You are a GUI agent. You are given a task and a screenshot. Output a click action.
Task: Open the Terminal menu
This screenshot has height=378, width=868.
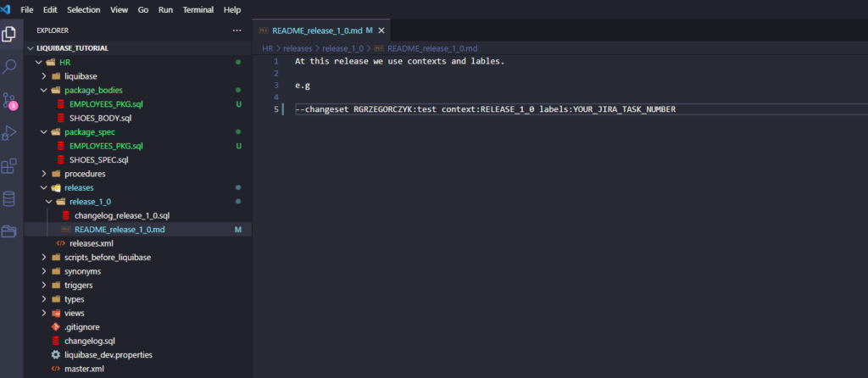tap(198, 10)
